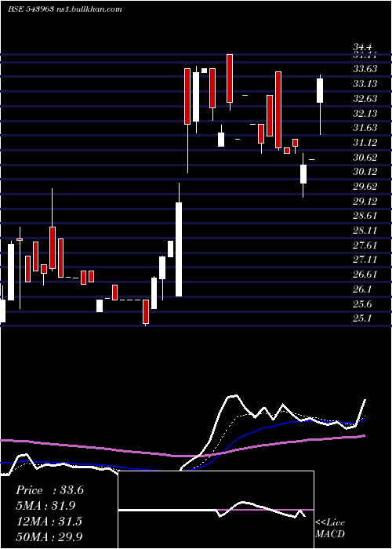This screenshot has height=549, width=392.
Task: Click the 33.13 price axis label
Action: [365, 84]
